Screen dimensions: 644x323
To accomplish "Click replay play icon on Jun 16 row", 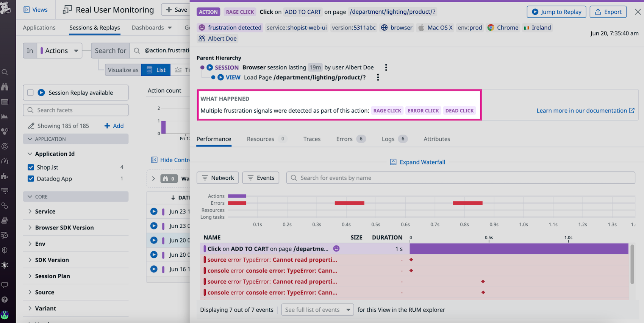I will [x=154, y=269].
